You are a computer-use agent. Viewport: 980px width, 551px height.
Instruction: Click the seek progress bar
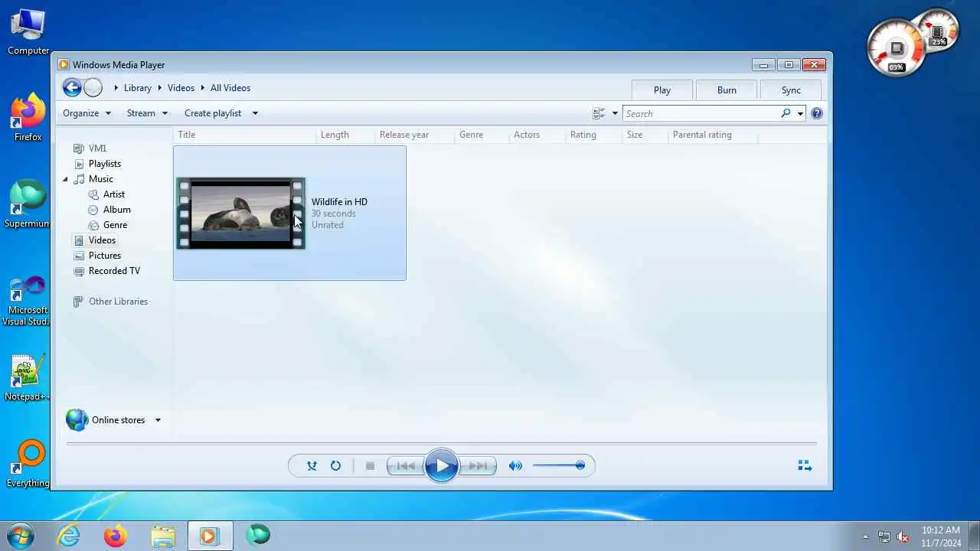click(442, 443)
